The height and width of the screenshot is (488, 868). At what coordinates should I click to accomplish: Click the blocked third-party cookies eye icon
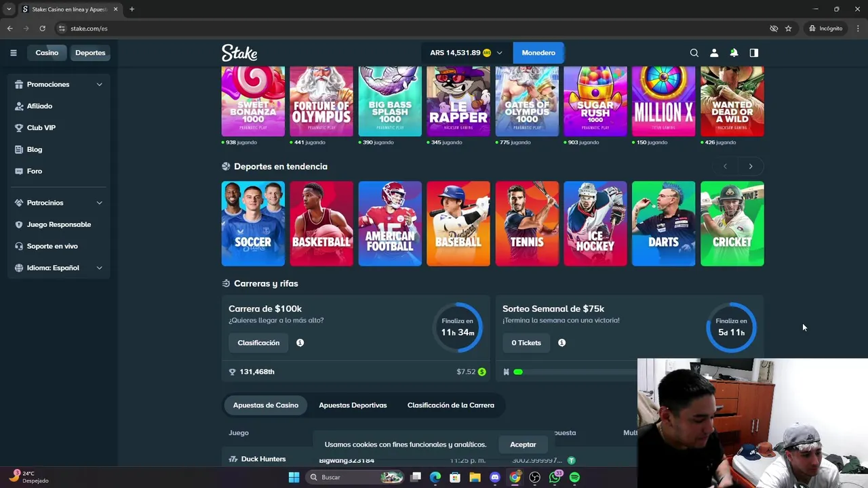pos(773,28)
